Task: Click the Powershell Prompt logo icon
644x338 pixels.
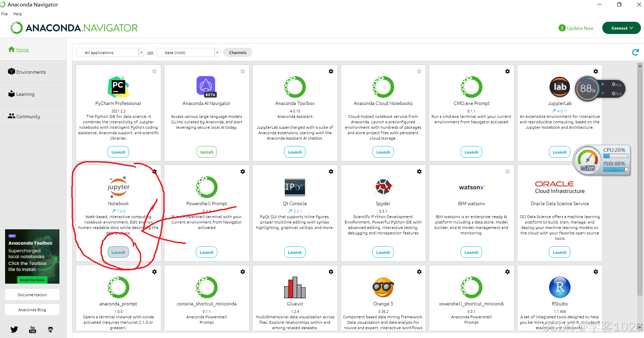Action: pos(206,187)
